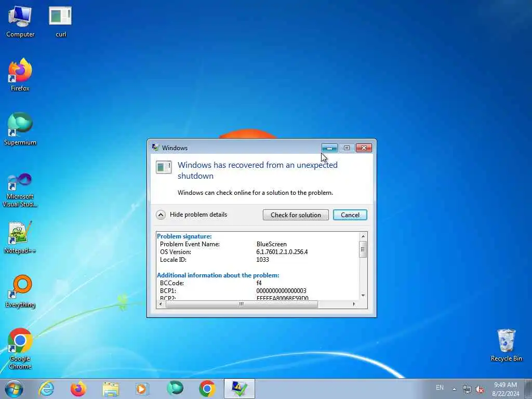Click the dialog icon beside the heading
532x399 pixels.
click(x=164, y=167)
